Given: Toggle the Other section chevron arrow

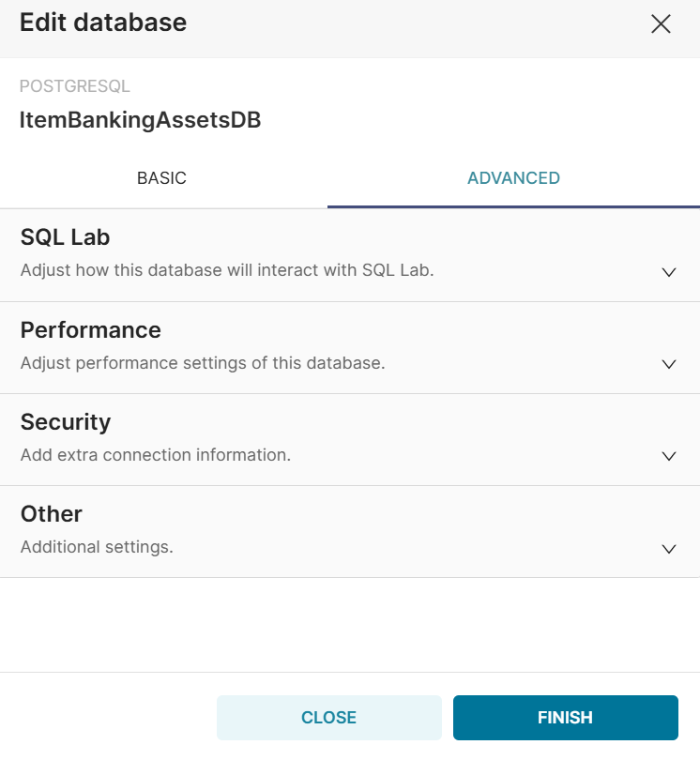Looking at the screenshot, I should pyautogui.click(x=669, y=549).
